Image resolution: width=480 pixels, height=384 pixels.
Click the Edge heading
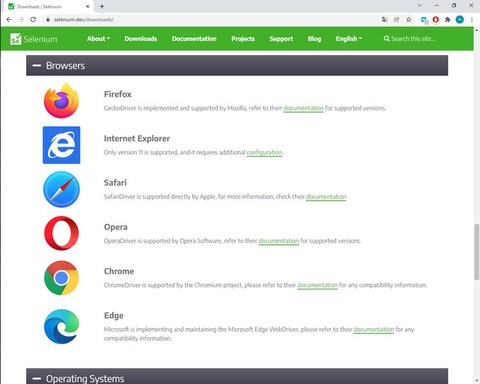pos(114,315)
